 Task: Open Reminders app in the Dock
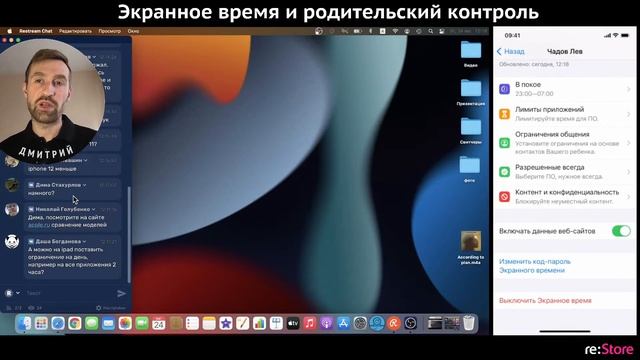click(192, 324)
